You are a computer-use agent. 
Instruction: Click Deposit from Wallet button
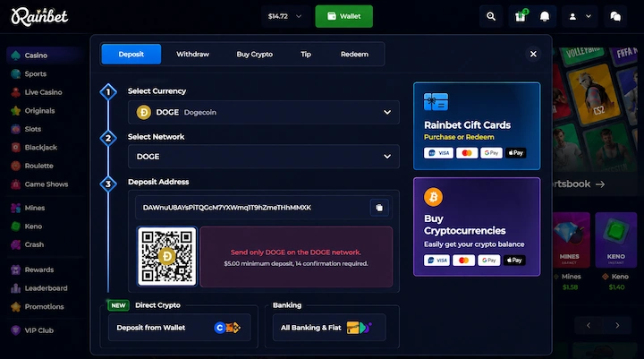(x=180, y=328)
